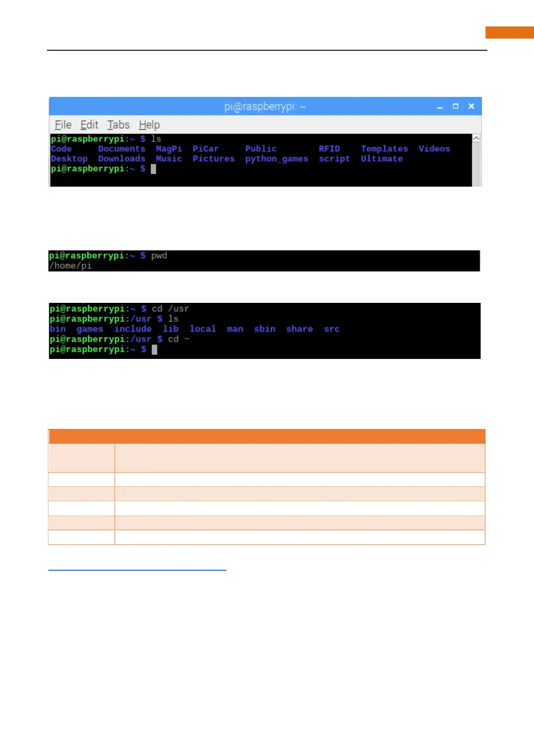The width and height of the screenshot is (534, 756).
Task: Close the pi@raspberrypi terminal window
Action: pos(471,106)
